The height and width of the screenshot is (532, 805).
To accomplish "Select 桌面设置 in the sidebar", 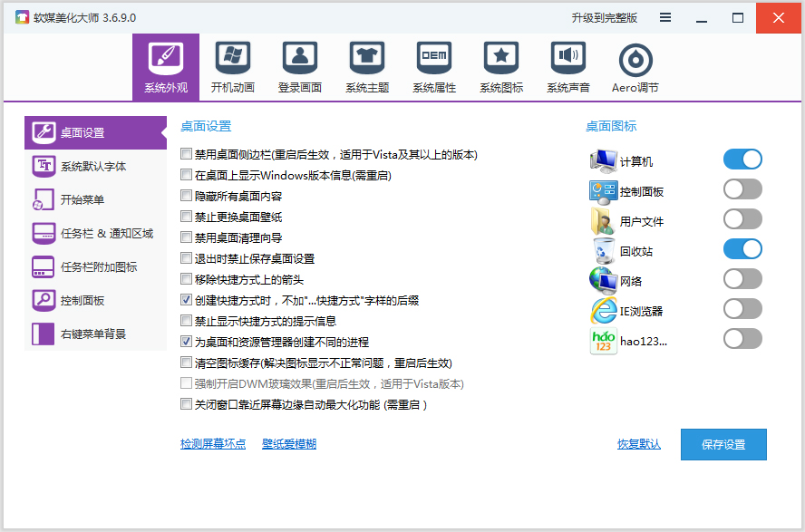I will point(95,133).
